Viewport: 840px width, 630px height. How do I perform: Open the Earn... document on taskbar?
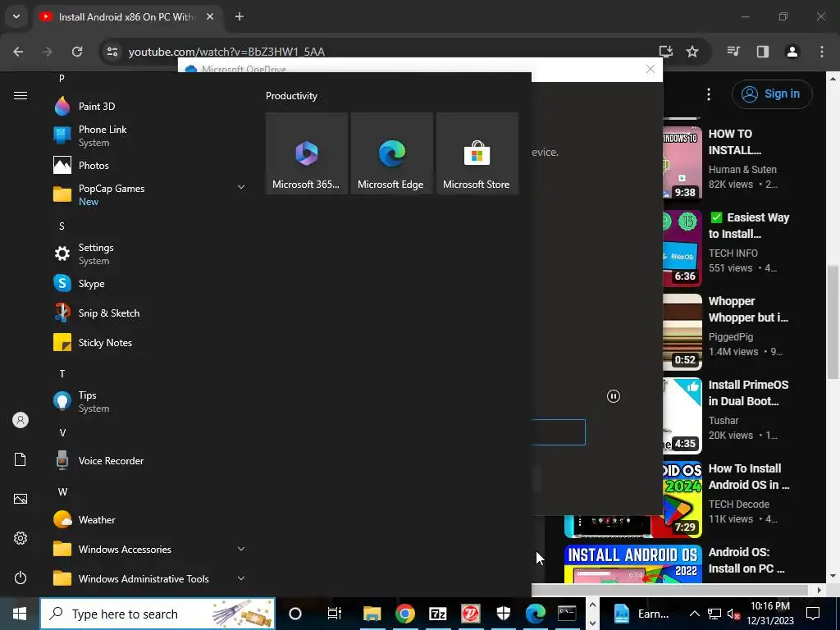[641, 614]
